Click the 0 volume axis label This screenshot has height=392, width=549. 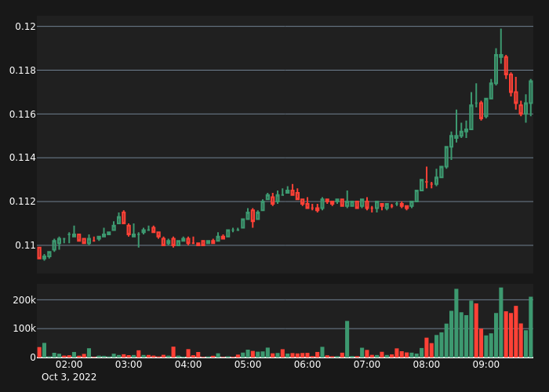click(33, 357)
